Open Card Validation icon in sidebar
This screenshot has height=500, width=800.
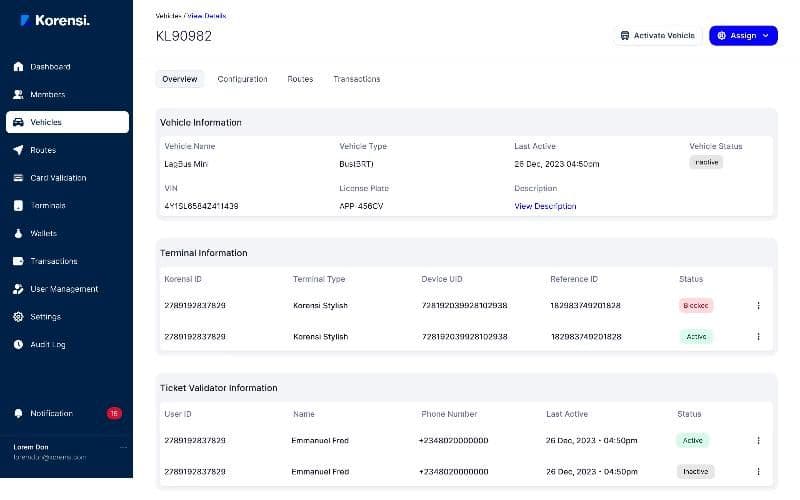point(18,178)
